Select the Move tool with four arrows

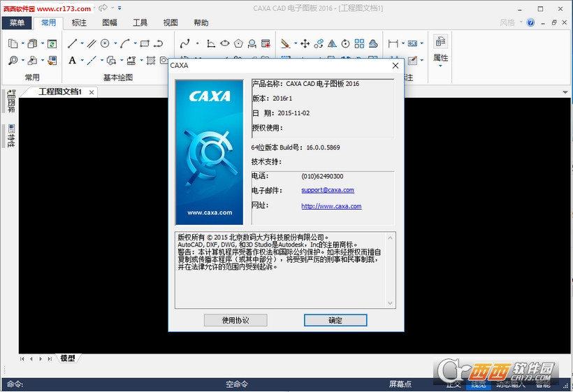coord(305,43)
